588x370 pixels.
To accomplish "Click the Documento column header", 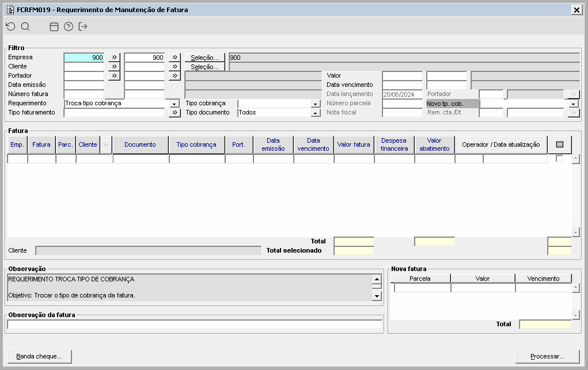I will (x=141, y=144).
